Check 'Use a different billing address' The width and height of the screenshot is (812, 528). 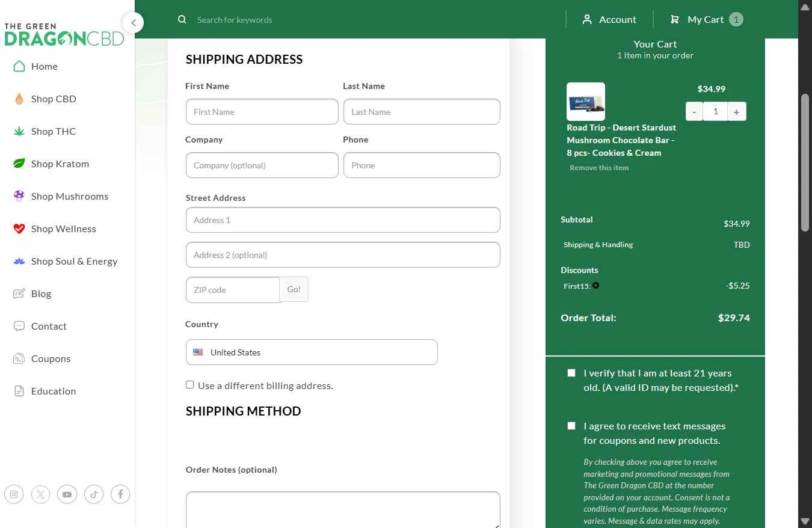(189, 385)
